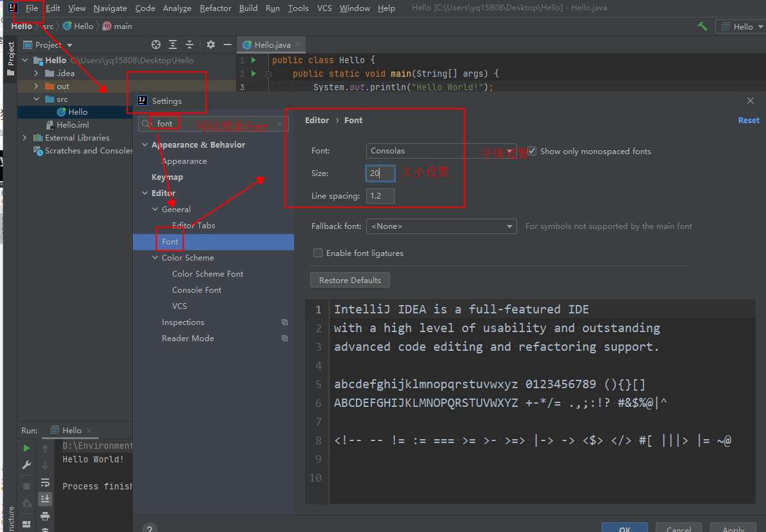Select Keymap in settings tree
Viewport: 766px width, 532px height.
click(167, 177)
